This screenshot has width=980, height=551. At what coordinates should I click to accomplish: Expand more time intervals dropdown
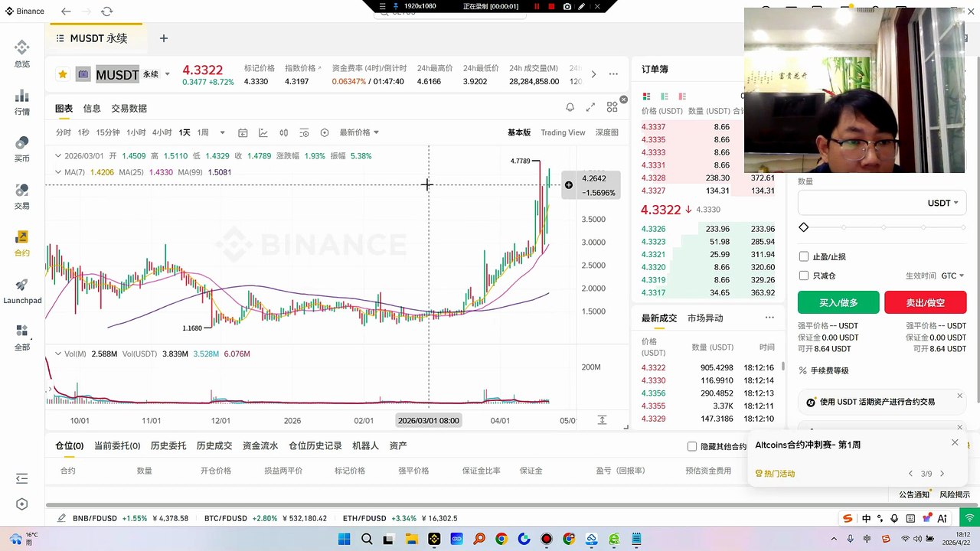(x=222, y=132)
